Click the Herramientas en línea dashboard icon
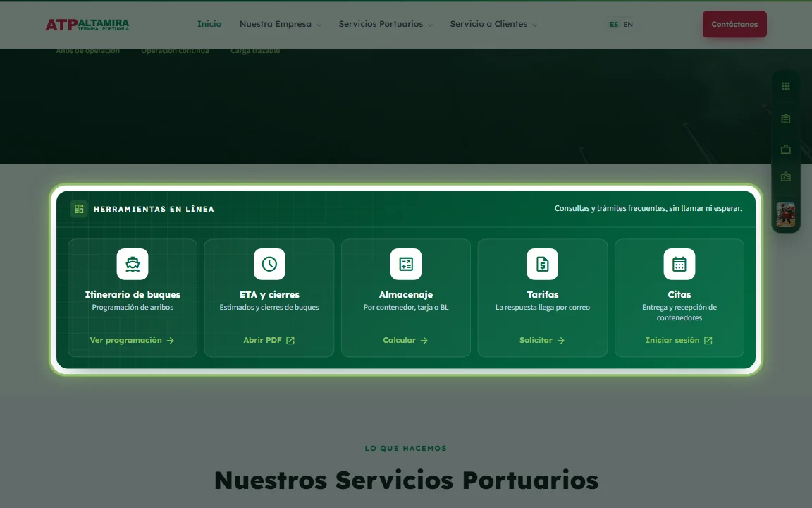This screenshot has width=812, height=508. click(x=79, y=208)
